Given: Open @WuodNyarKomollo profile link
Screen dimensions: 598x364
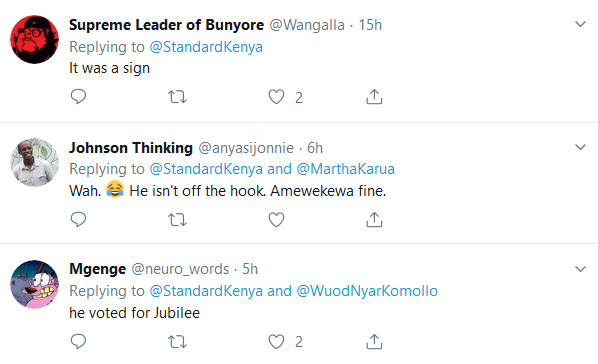Looking at the screenshot, I should [x=367, y=291].
